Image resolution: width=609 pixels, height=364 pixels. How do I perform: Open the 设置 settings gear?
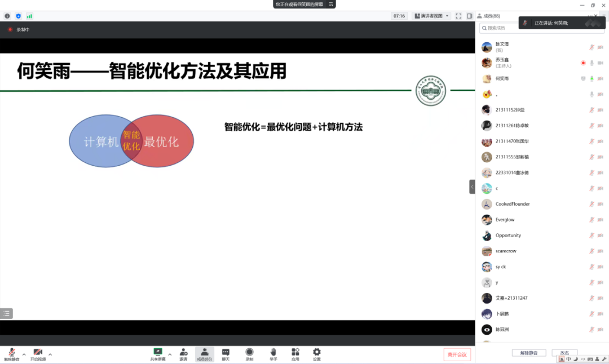click(x=317, y=354)
